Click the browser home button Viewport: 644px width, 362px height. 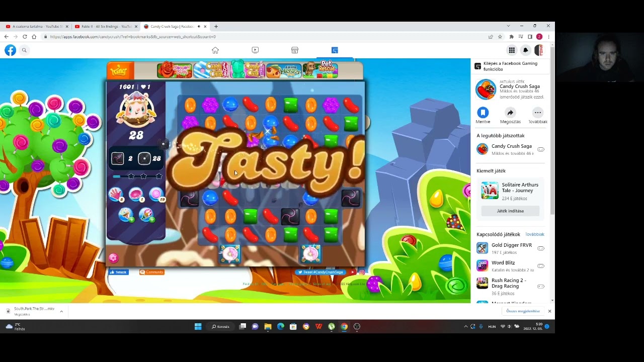34,37
